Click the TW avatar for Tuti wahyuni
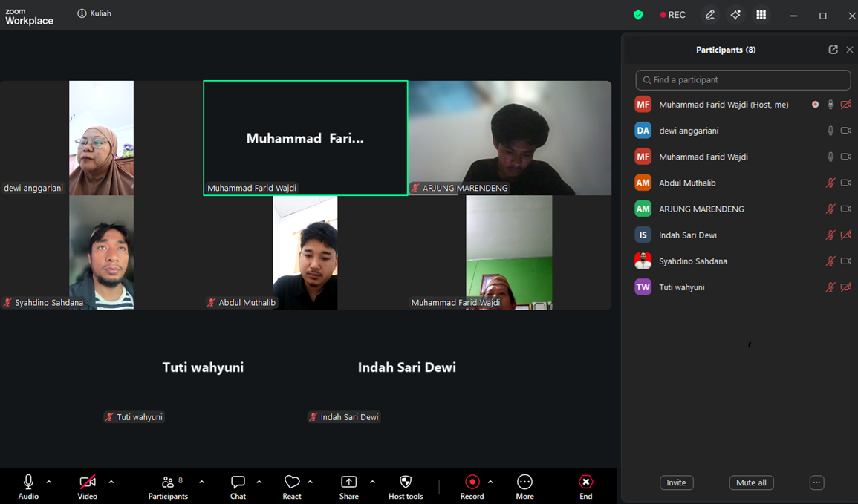This screenshot has width=858, height=504. 643,287
